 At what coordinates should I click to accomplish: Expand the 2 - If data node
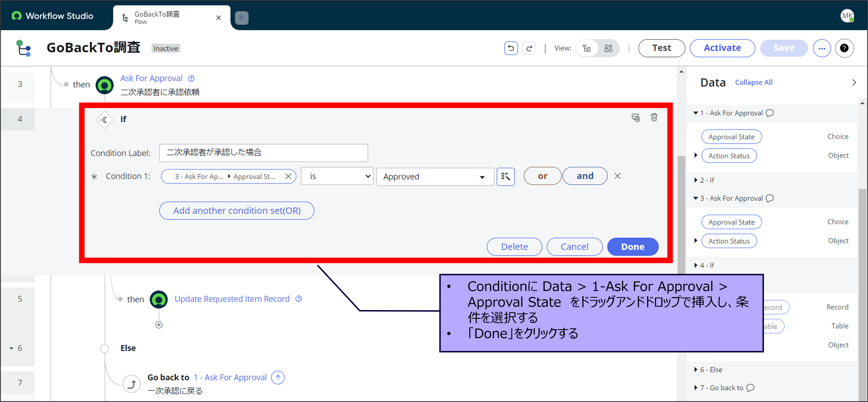coord(696,180)
